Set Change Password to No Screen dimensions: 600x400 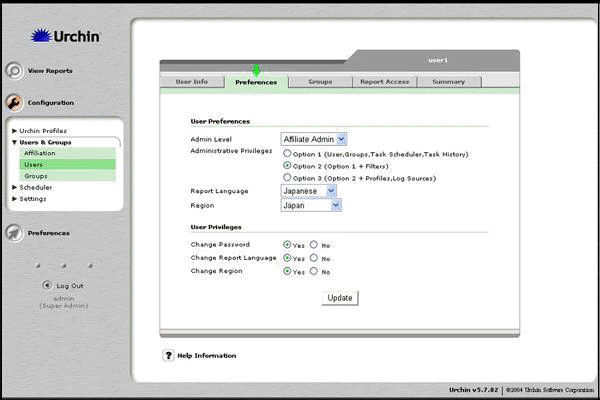pyautogui.click(x=314, y=244)
